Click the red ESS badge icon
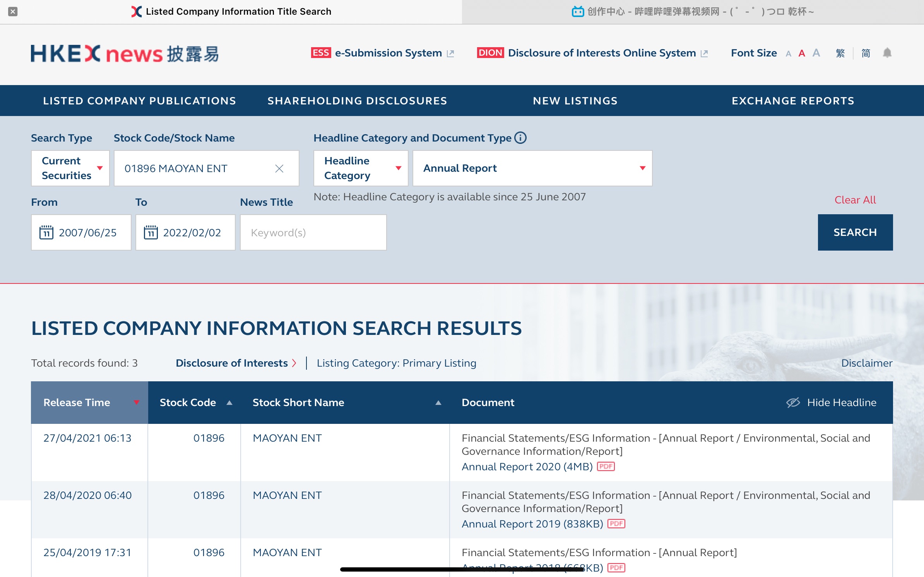 pos(321,53)
